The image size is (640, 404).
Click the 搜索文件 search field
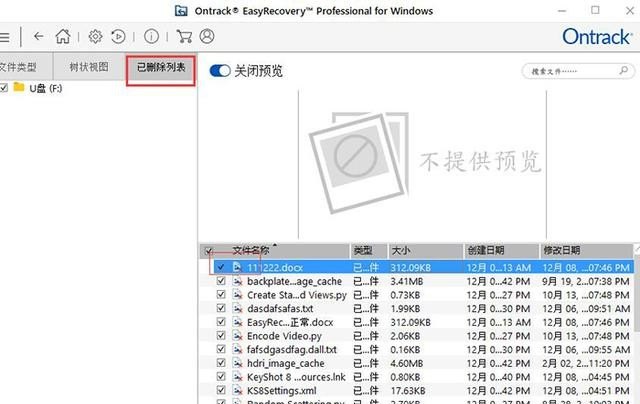click(x=578, y=71)
